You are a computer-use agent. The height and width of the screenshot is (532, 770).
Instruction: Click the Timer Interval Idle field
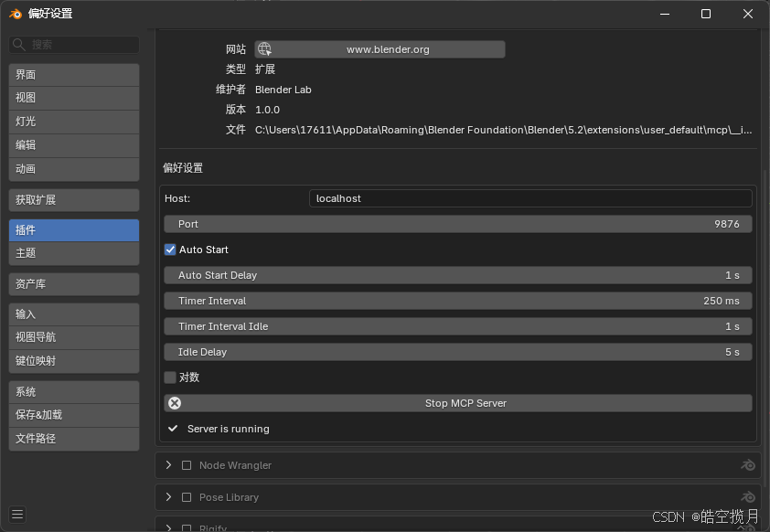(x=458, y=326)
